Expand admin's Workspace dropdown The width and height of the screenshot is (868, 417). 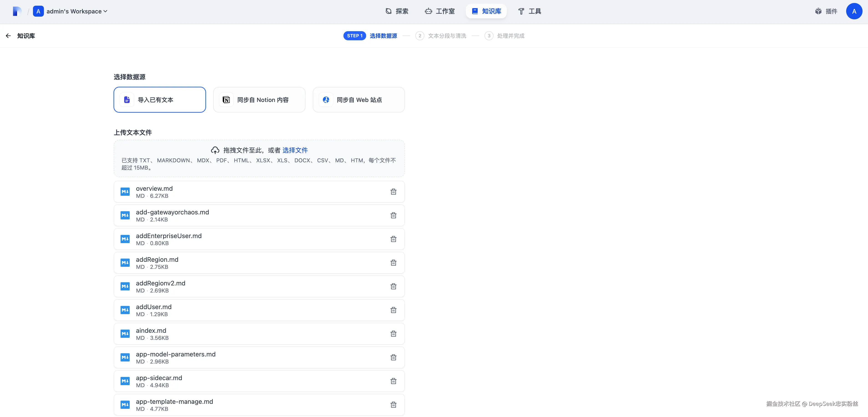(76, 11)
